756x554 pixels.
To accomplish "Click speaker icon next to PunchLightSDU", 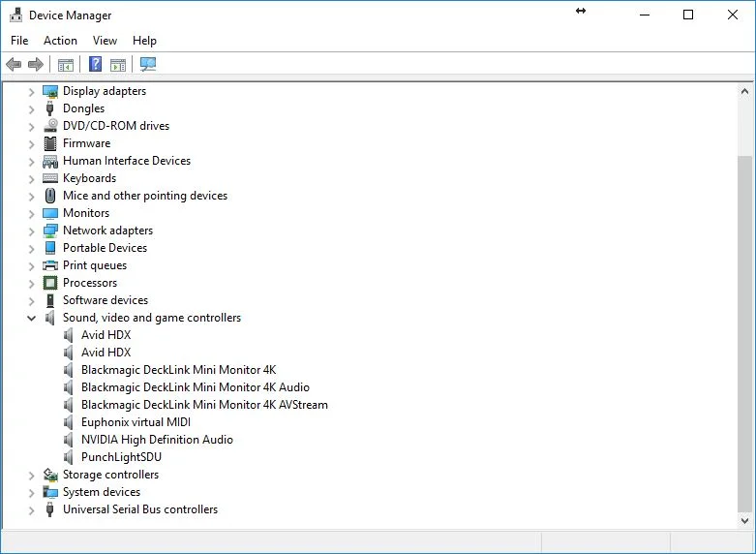I will [69, 457].
